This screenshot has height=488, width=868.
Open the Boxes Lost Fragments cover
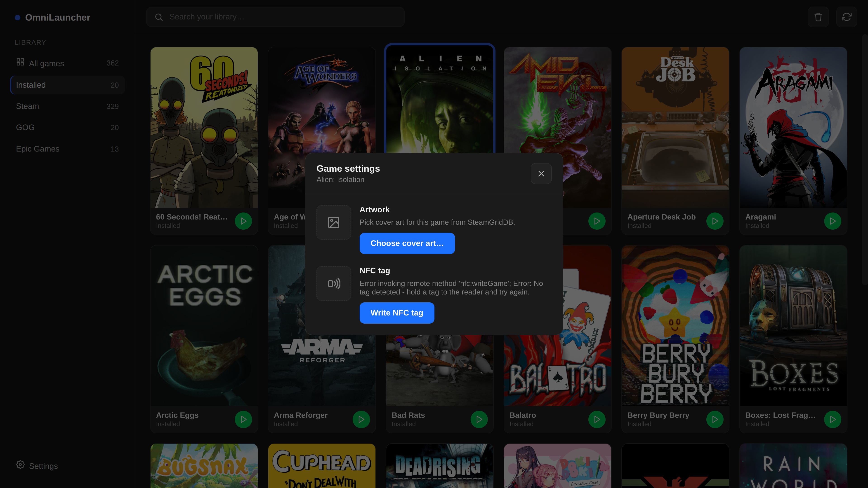click(x=793, y=325)
